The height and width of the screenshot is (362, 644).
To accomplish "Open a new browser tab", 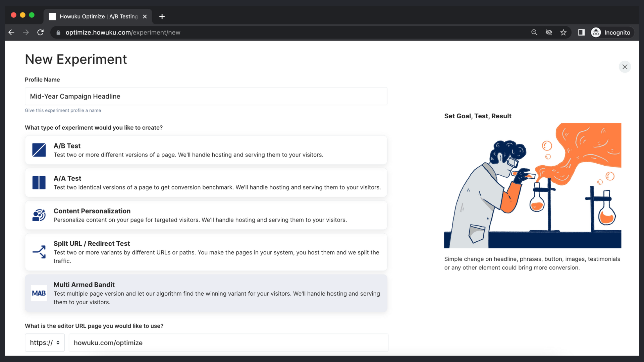I will (x=162, y=16).
